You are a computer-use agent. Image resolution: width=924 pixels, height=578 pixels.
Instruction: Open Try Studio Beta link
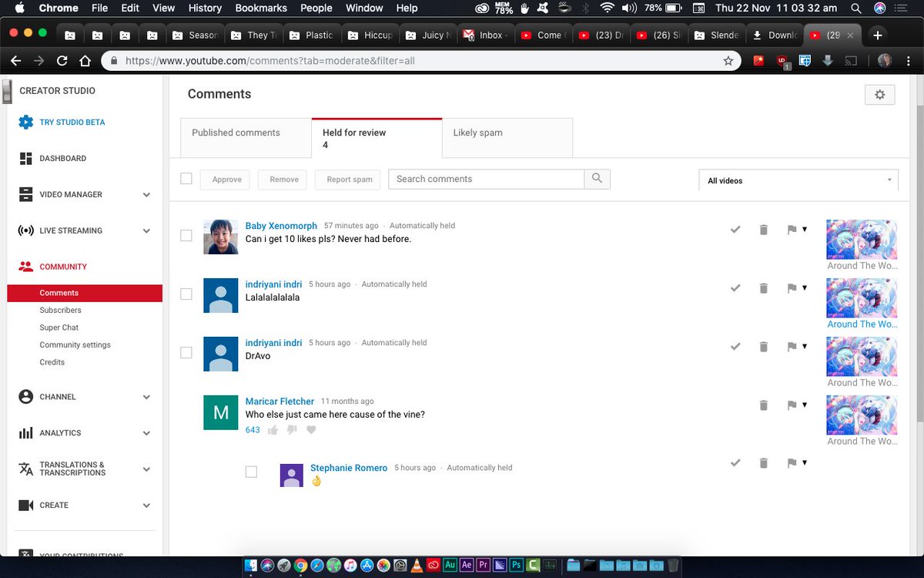[x=72, y=123]
